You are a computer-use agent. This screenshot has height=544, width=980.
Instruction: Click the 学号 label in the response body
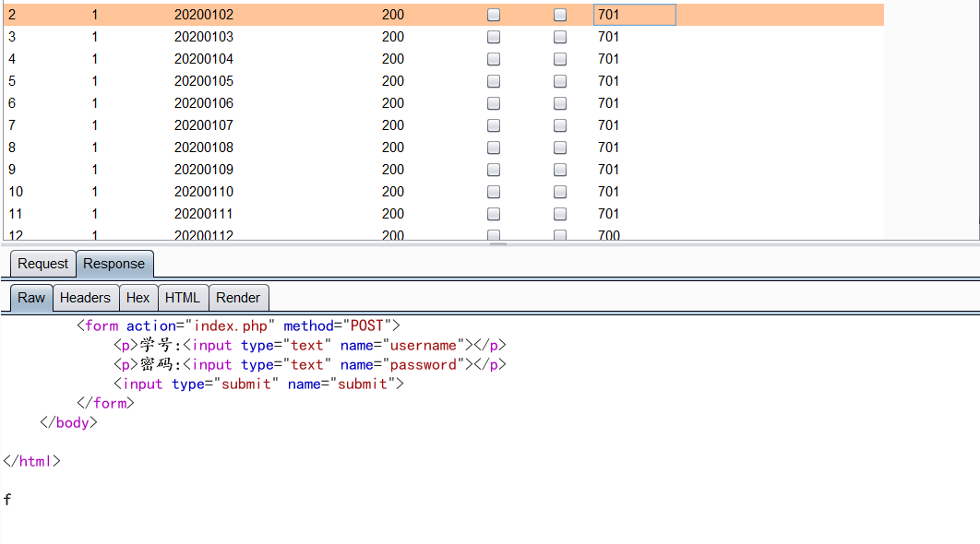point(156,346)
